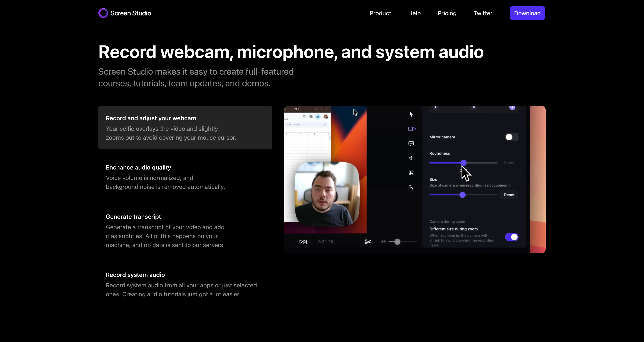Click the font size 10 field
The width and height of the screenshot is (644, 342).
pyautogui.click(x=294, y=125)
